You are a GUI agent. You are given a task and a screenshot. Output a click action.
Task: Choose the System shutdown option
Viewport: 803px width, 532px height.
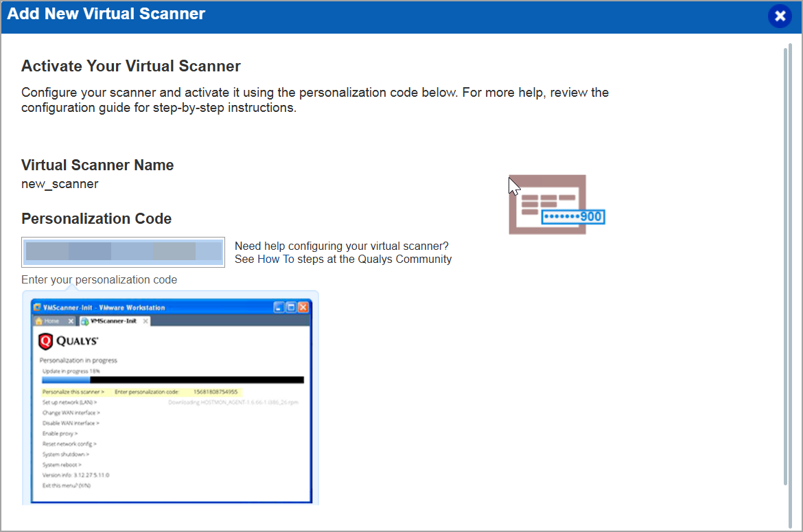(65, 454)
